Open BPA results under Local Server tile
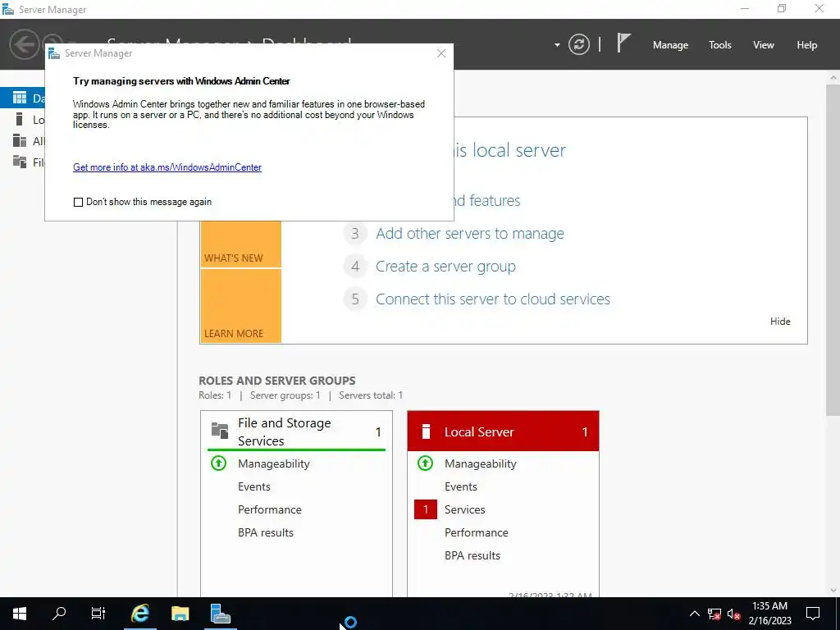840x630 pixels. 472,555
